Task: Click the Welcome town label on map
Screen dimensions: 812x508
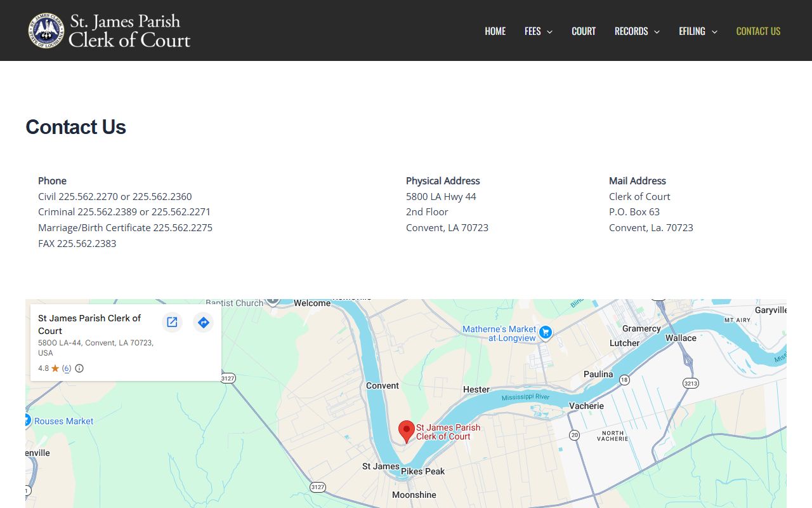Action: (312, 303)
